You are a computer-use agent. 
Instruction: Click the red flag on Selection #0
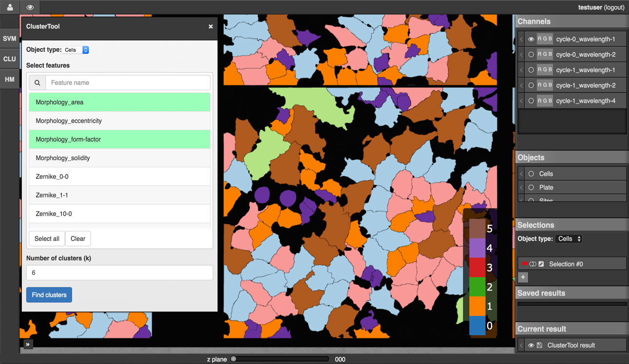coord(525,264)
